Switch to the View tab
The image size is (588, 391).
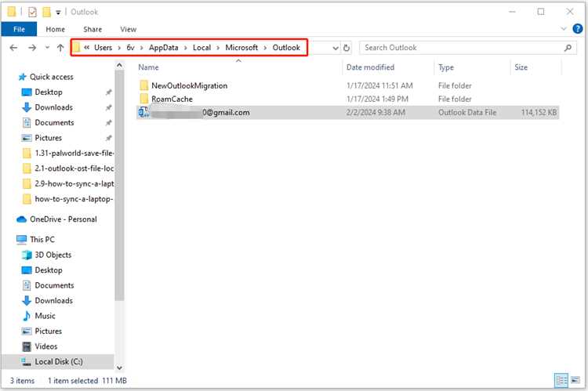[129, 29]
